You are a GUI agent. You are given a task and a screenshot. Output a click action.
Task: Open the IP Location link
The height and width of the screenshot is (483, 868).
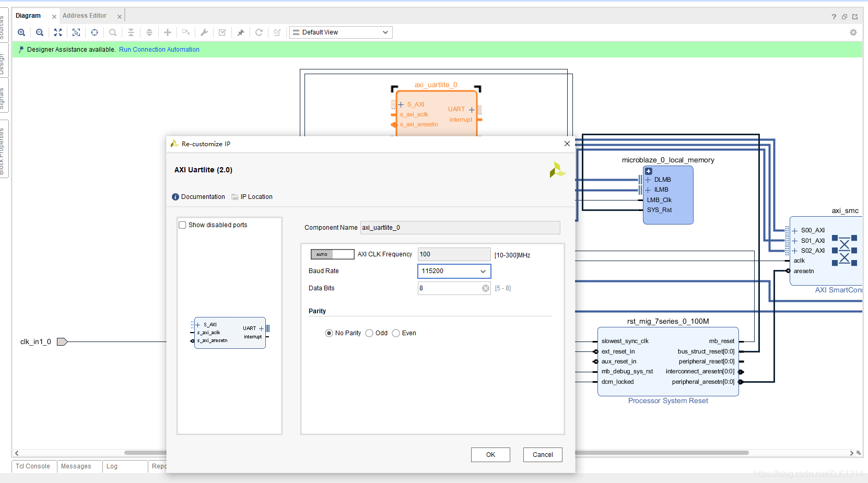tap(256, 197)
